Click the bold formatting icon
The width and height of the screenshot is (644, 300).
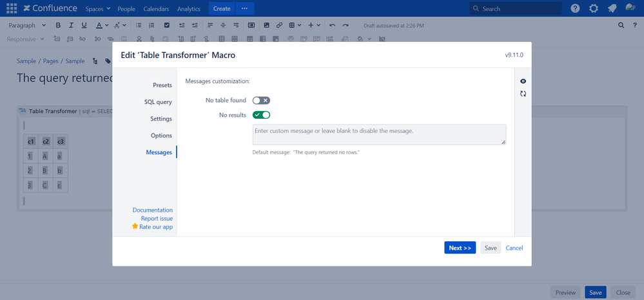(58, 25)
